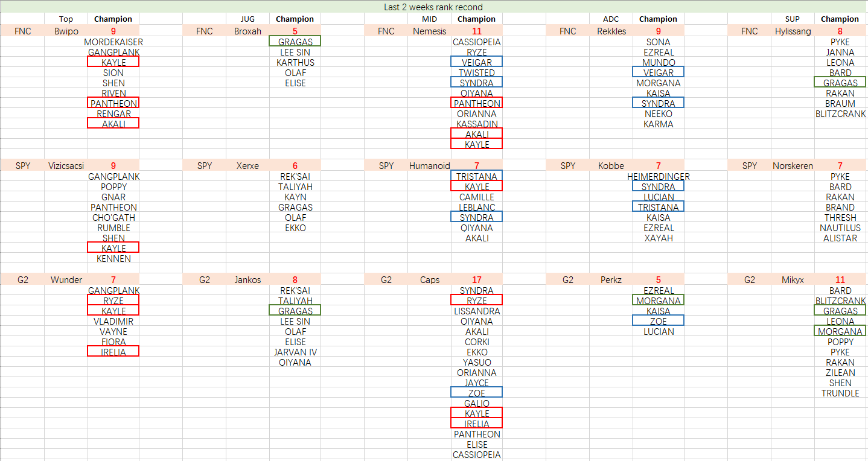Select the GALIO cell in Caps's list

point(477,404)
